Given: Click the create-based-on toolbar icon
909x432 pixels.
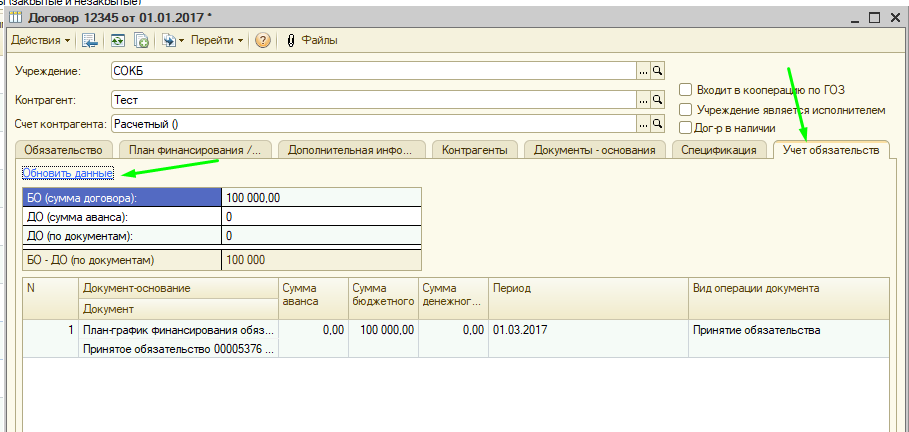Looking at the screenshot, I should tap(171, 40).
